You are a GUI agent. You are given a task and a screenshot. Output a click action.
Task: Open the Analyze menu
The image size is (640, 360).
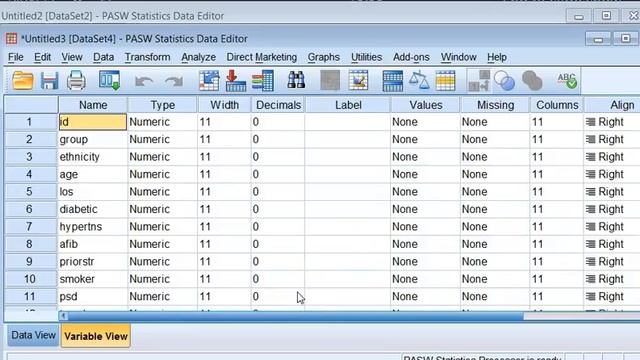198,57
